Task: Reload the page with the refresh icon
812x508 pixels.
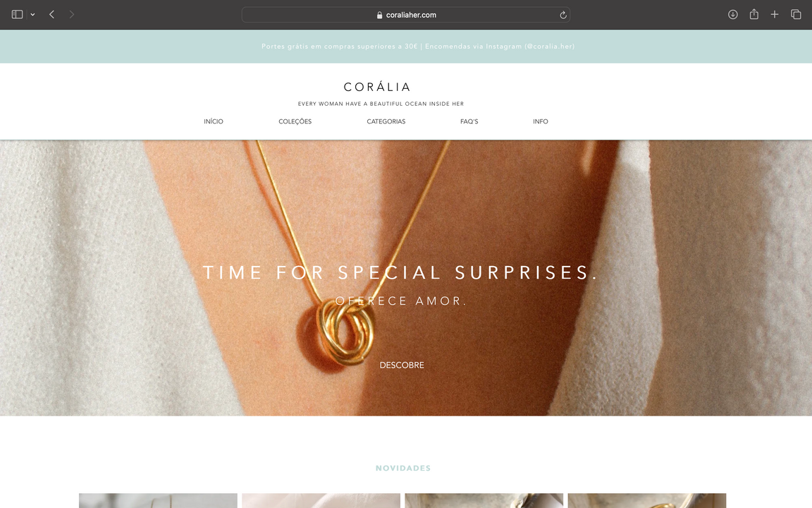Action: pyautogui.click(x=563, y=15)
